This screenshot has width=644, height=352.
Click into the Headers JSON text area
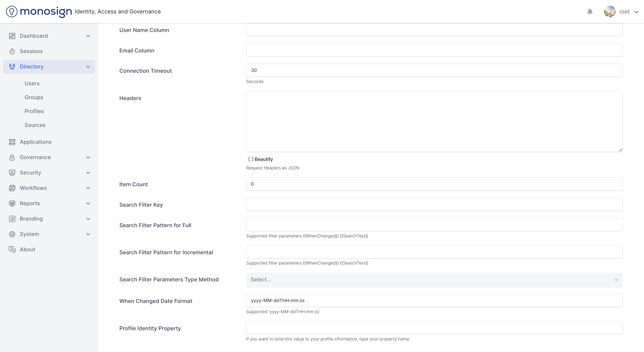pos(434,121)
